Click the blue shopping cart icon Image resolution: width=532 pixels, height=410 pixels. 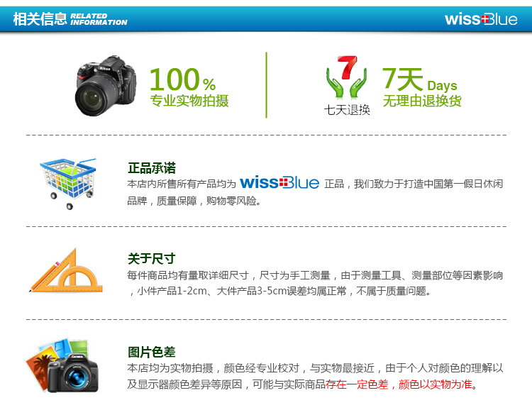(68, 183)
